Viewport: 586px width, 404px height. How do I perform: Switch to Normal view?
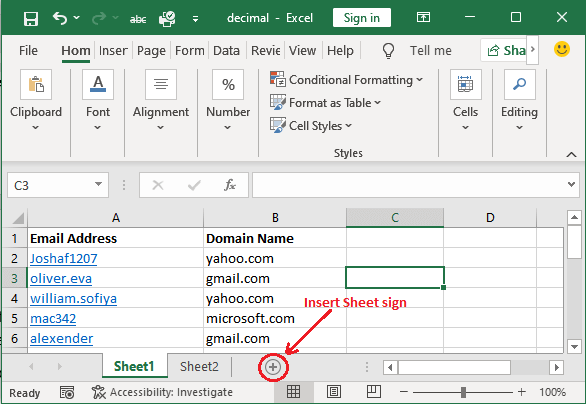[x=293, y=392]
